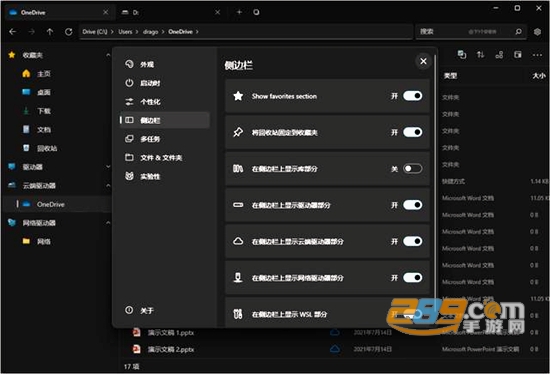Select 'Users' in the address breadcrumb

125,32
